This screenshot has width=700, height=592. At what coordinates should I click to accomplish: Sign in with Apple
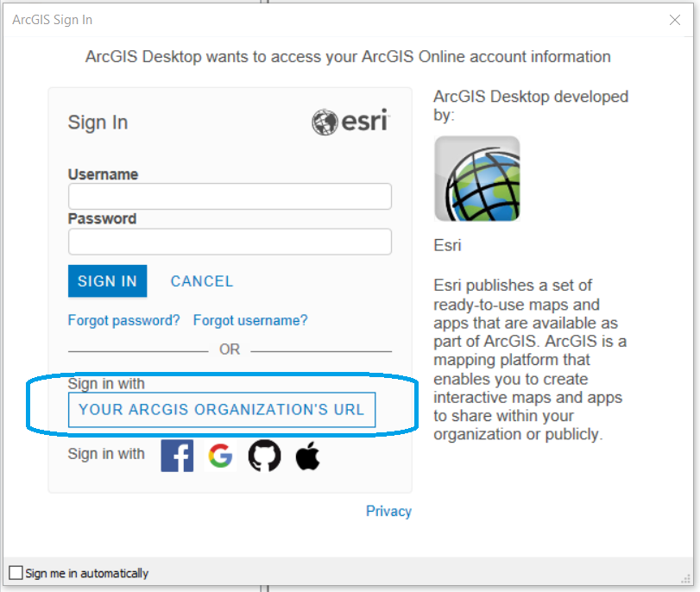(307, 455)
